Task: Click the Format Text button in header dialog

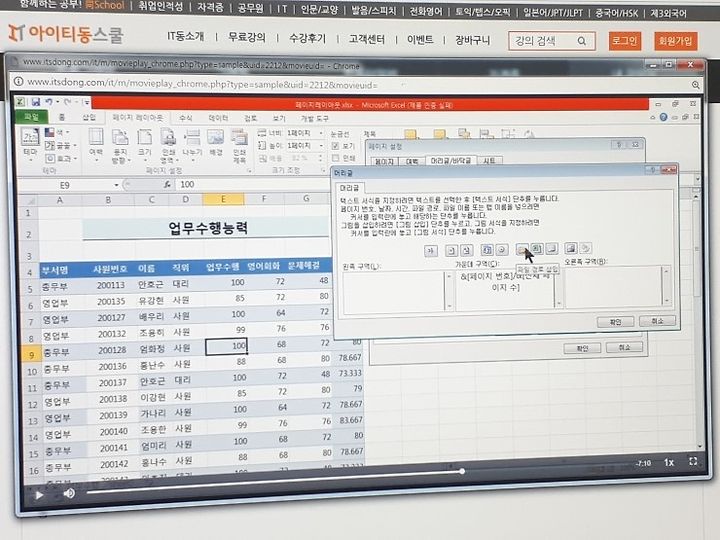Action: (x=431, y=251)
